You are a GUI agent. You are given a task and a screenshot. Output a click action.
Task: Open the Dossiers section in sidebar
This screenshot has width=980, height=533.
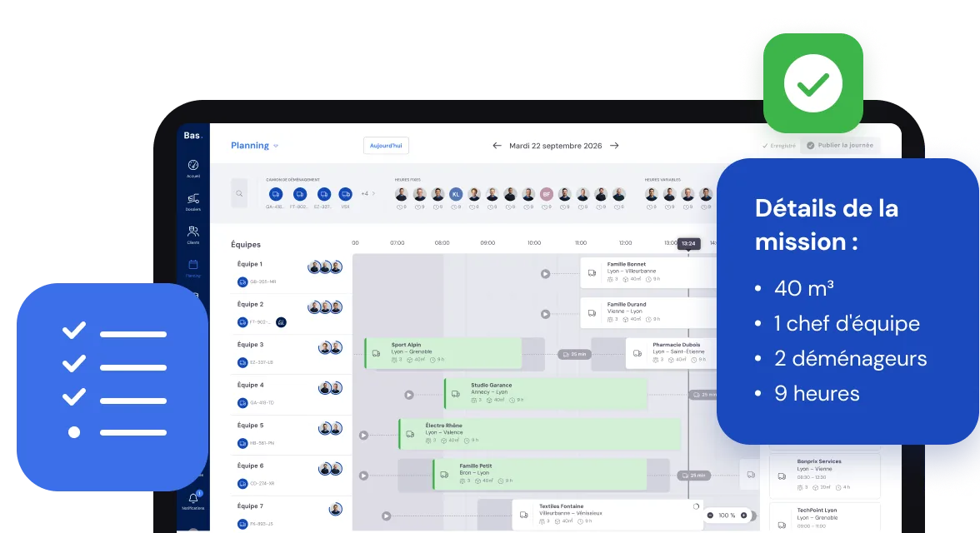(193, 202)
